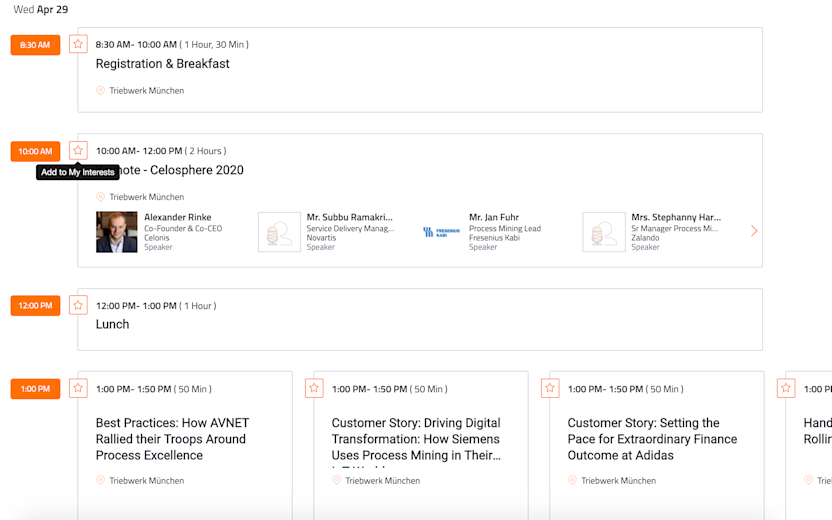The height and width of the screenshot is (520, 832).
Task: Star the partially visible fourth 1:00 PM session
Action: [x=786, y=388]
